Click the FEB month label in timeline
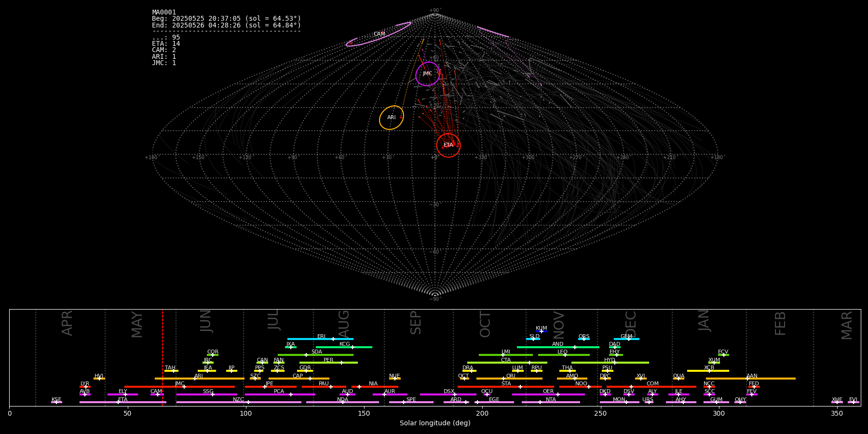The image size is (868, 434). coord(780,323)
